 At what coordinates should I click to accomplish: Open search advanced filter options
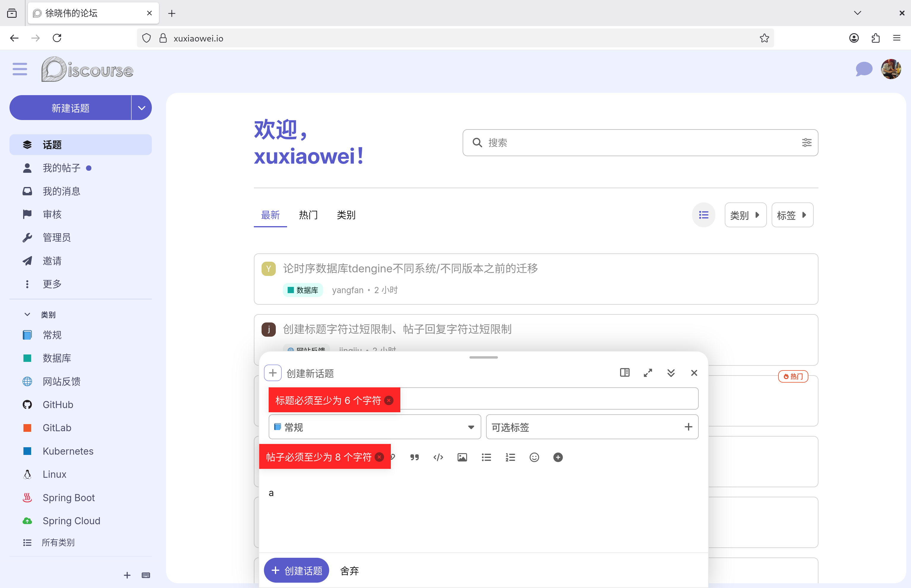806,143
